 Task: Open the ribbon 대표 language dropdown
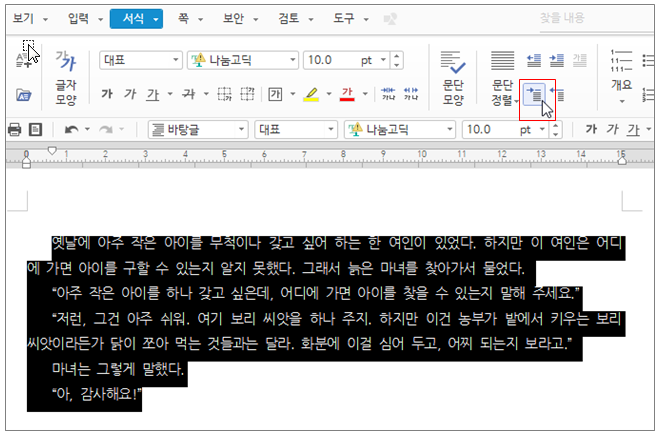pyautogui.click(x=141, y=60)
